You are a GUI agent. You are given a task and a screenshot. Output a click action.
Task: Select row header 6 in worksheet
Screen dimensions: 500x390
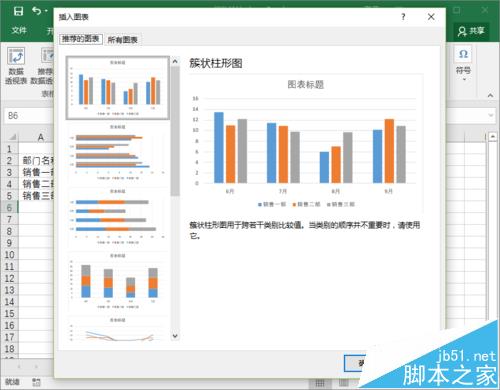pyautogui.click(x=9, y=208)
